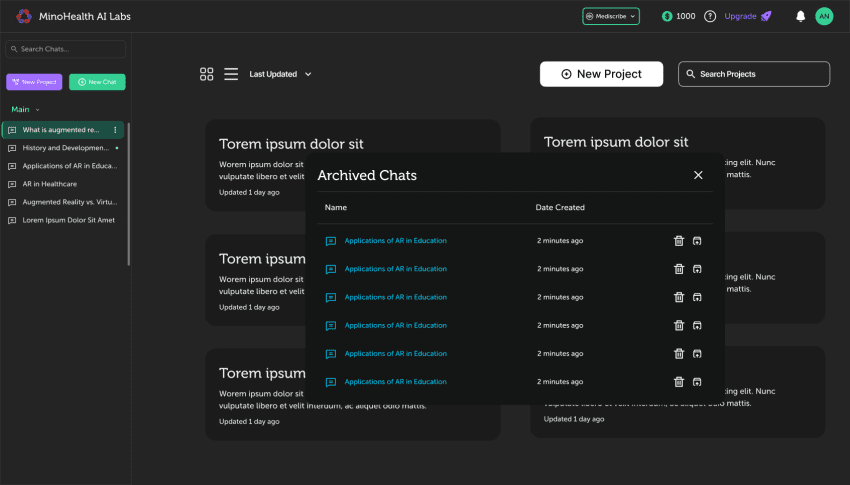This screenshot has height=485, width=850.
Task: Click the AN user avatar
Action: [x=824, y=16]
